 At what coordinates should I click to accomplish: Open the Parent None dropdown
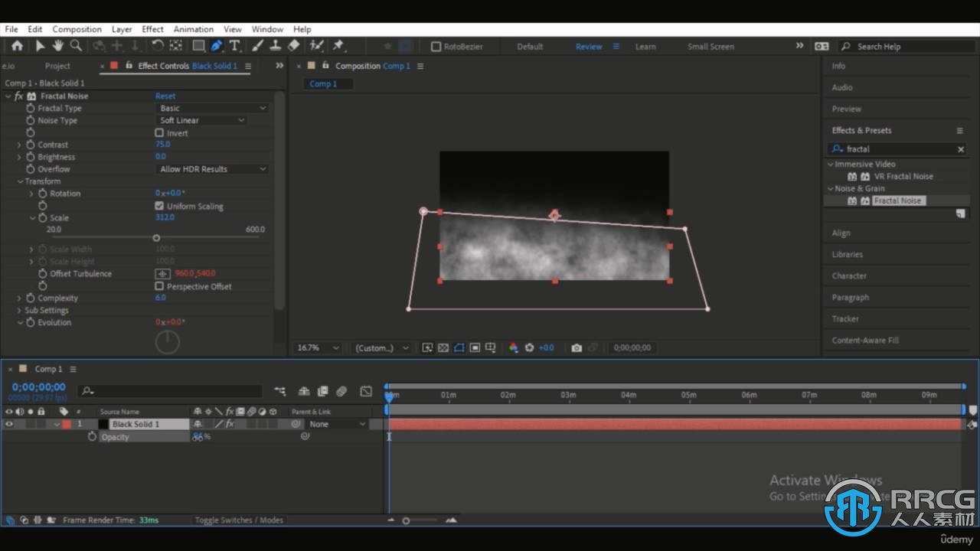pos(337,424)
